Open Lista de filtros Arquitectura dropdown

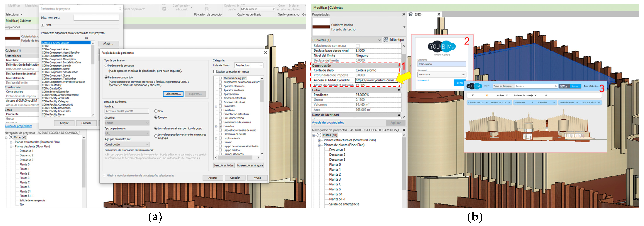coord(249,65)
